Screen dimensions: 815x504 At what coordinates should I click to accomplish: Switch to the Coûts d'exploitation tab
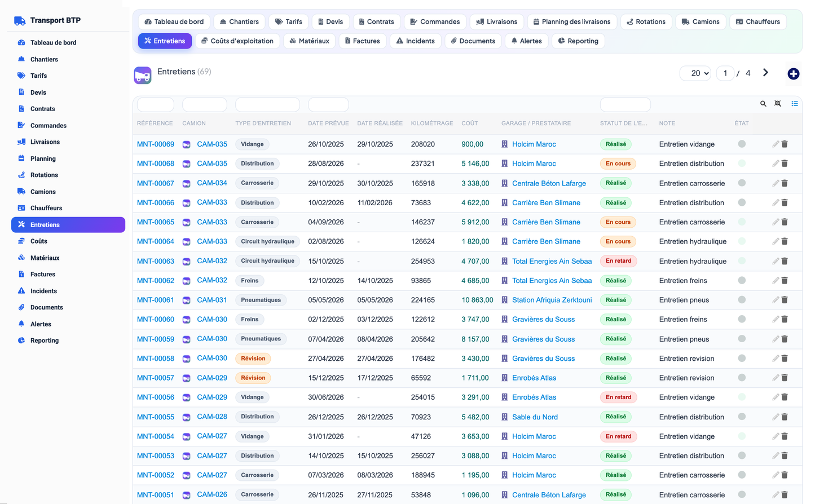point(237,41)
